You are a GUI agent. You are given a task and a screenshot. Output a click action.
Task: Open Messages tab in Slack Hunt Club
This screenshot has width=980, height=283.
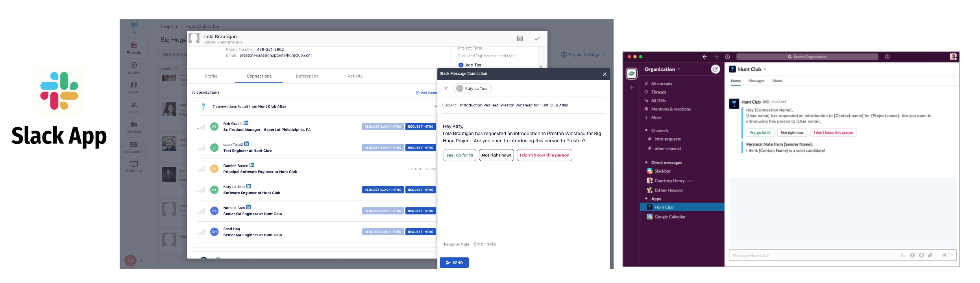pos(756,81)
